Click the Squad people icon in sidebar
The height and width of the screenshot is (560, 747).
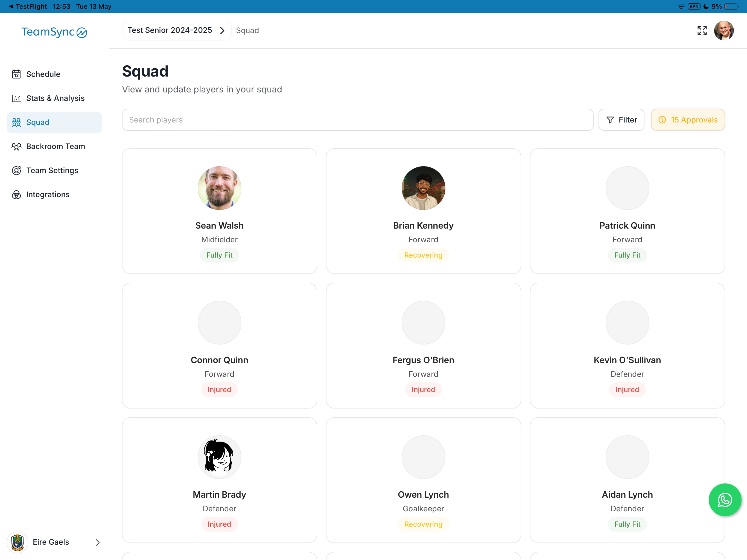(x=16, y=122)
